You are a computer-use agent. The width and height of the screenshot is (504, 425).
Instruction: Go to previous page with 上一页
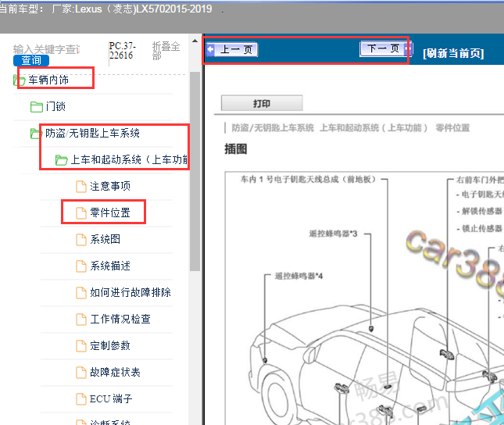(232, 50)
